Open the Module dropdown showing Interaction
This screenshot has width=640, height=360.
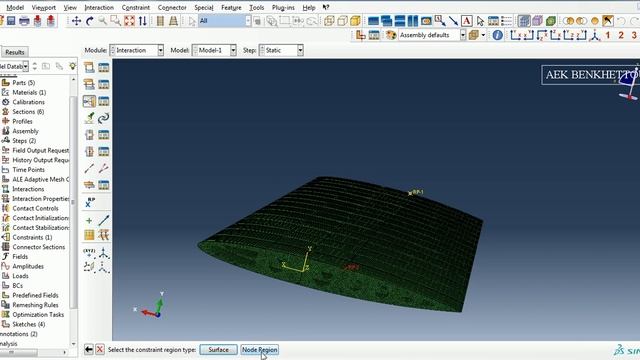click(x=137, y=50)
